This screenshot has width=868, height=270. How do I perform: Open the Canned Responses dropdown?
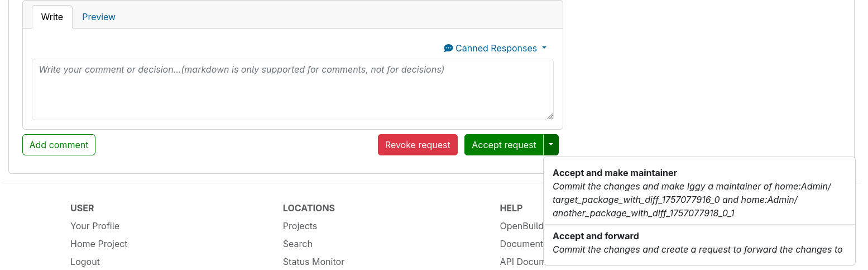coord(496,48)
